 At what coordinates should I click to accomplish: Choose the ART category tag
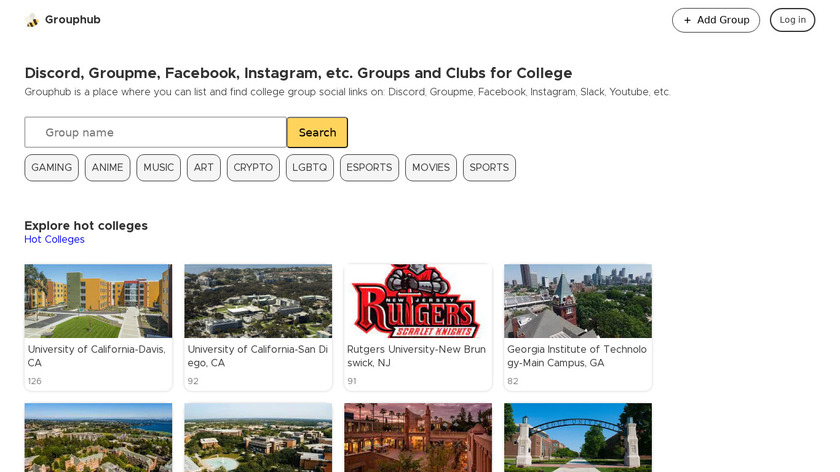[x=204, y=168]
